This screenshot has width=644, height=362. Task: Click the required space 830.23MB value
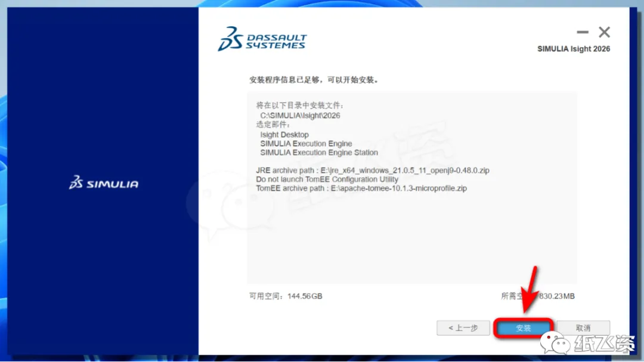tap(556, 296)
